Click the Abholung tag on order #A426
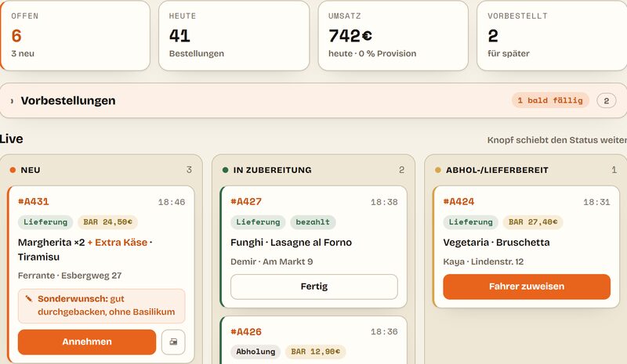627x364 pixels. 256,351
